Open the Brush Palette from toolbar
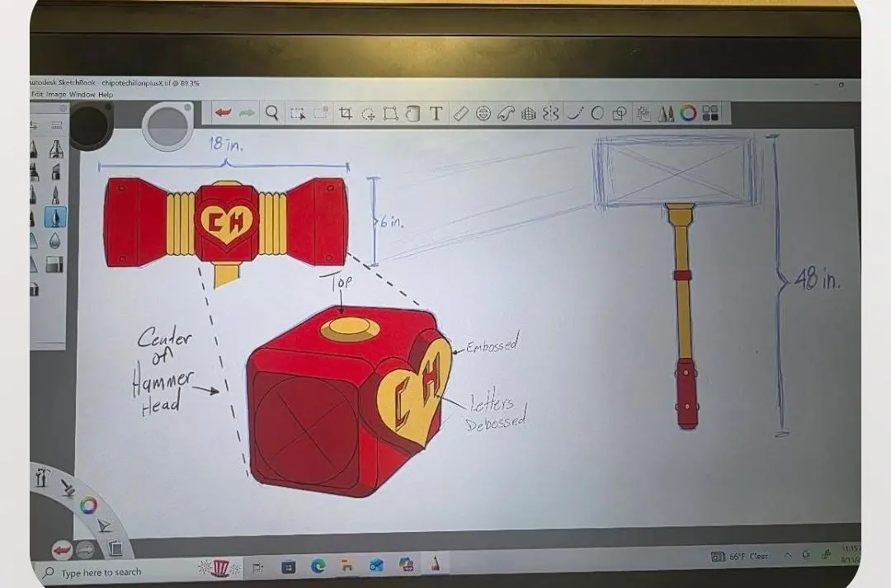This screenshot has height=588, width=891. (666, 114)
